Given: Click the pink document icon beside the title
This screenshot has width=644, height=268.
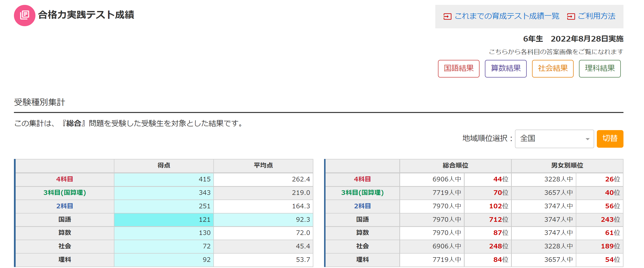Looking at the screenshot, I should click(24, 15).
